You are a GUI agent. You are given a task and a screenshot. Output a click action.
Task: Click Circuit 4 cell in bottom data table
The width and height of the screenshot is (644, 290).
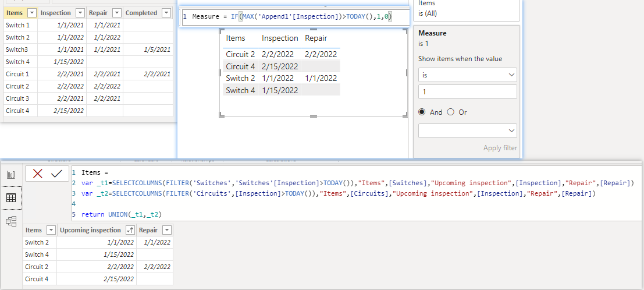pos(40,279)
